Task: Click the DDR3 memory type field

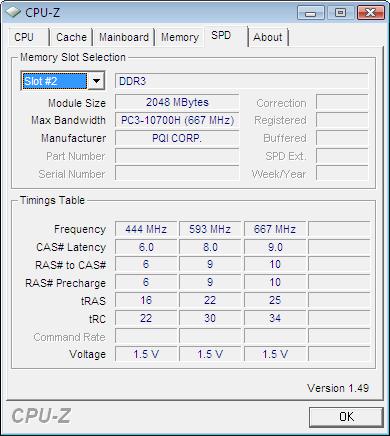Action: tap(242, 81)
